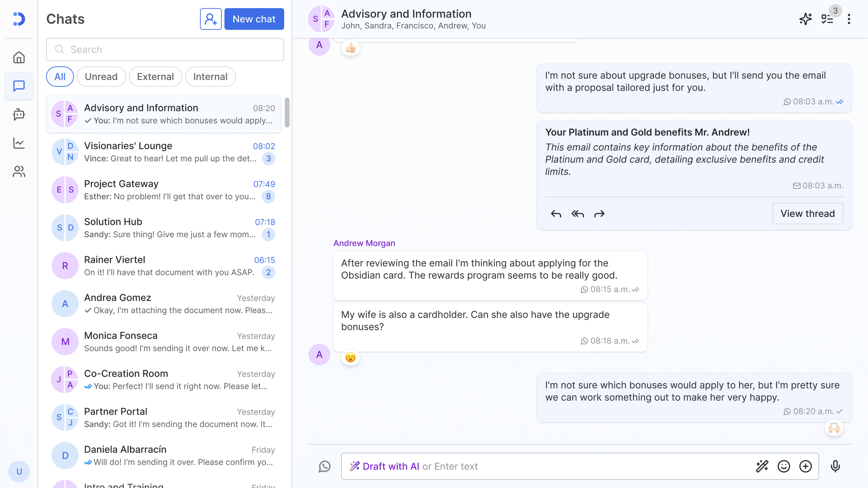Screen dimensions: 868x488
Task: Open the WhatsApp channel selector beside input
Action: (324, 466)
